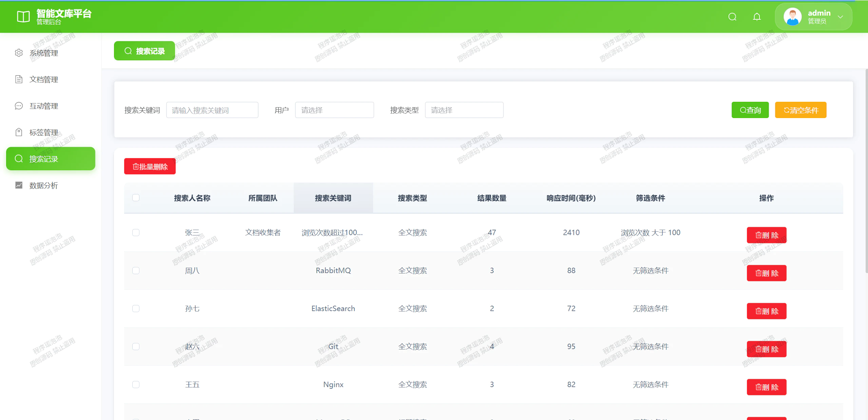
Task: Click the RabbitMQ keyword cell
Action: [333, 270]
